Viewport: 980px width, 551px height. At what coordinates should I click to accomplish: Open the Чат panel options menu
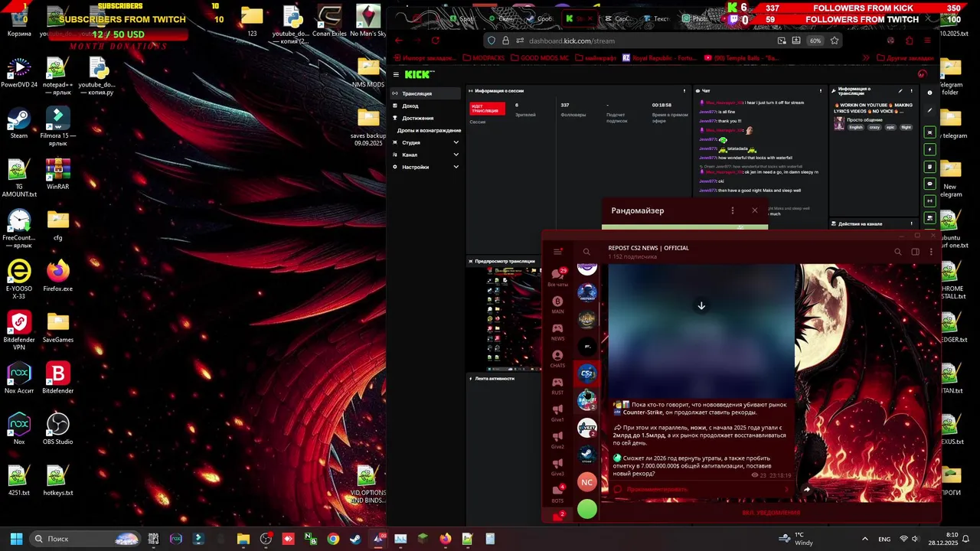(x=822, y=90)
